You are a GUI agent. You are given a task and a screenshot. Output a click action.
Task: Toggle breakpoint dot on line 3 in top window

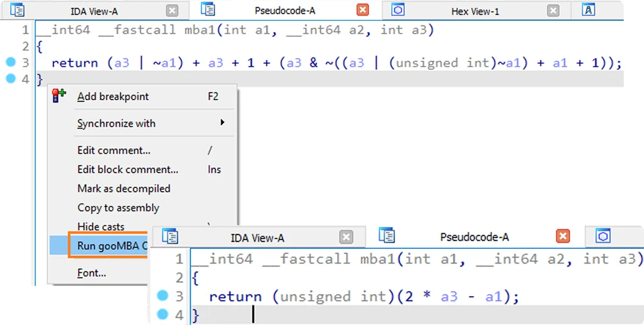11,62
